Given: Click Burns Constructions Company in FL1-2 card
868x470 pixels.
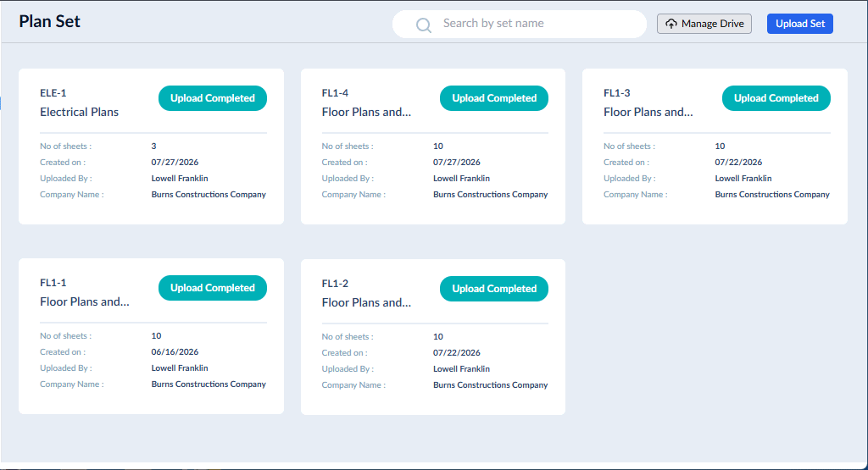Looking at the screenshot, I should coord(491,385).
